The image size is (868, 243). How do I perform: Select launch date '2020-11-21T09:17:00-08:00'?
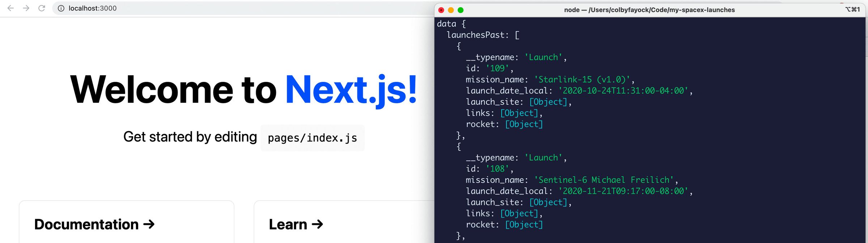623,191
